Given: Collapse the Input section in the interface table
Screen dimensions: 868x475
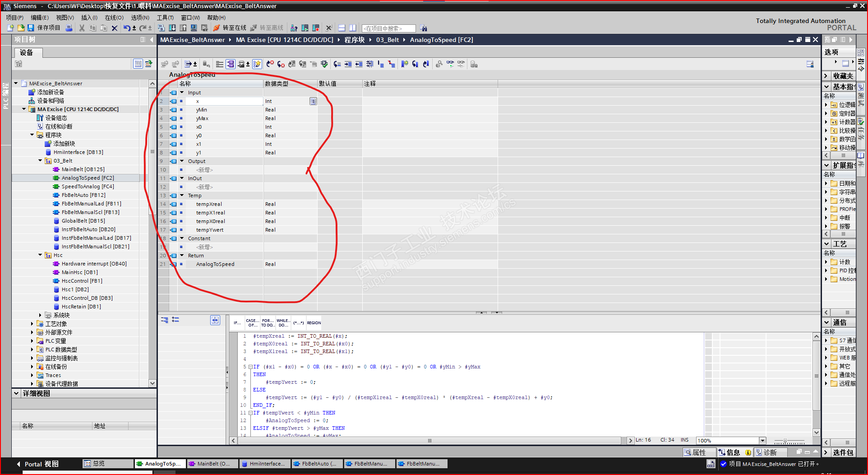Looking at the screenshot, I should 182,93.
